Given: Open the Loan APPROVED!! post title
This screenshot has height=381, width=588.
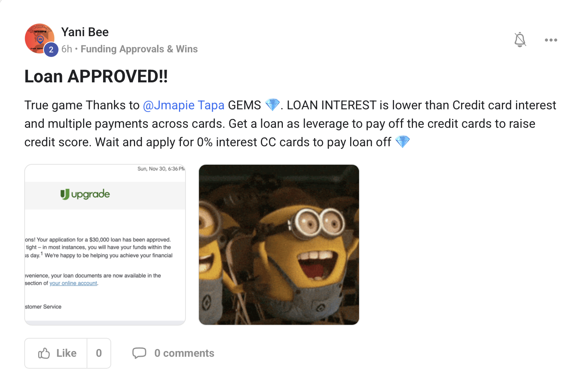Looking at the screenshot, I should [x=96, y=76].
